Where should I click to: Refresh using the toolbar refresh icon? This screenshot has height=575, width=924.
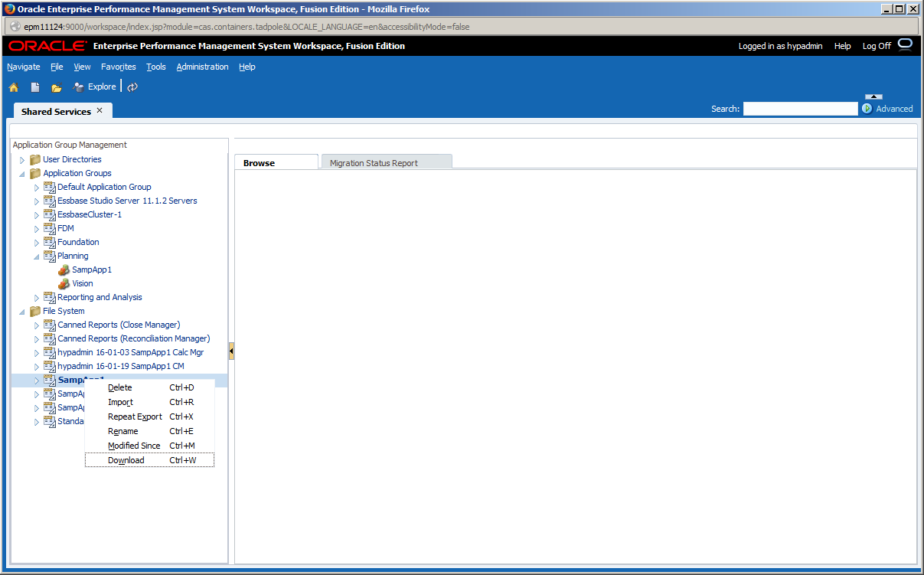[132, 87]
